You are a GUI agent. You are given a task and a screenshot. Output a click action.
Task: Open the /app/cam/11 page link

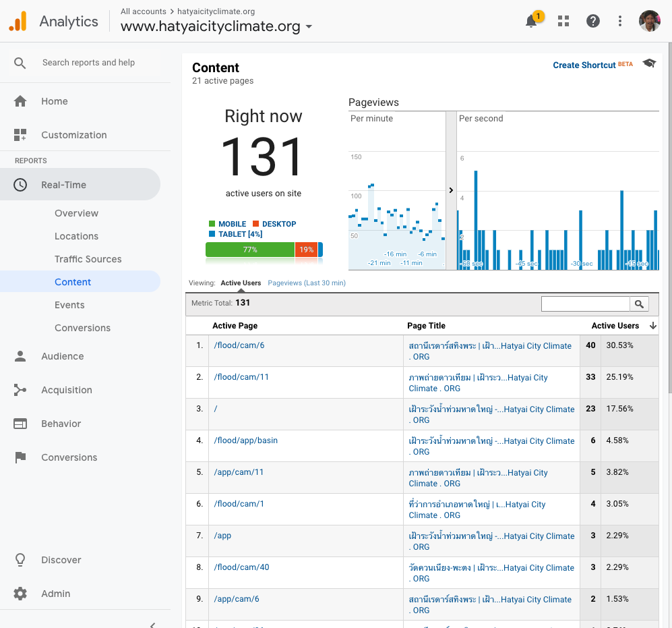pyautogui.click(x=239, y=472)
